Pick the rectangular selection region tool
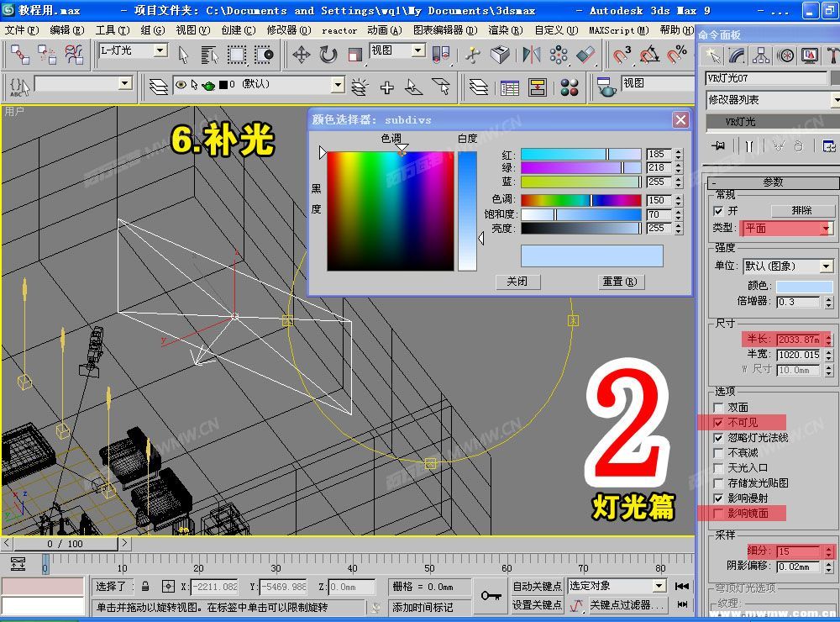Image resolution: width=840 pixels, height=622 pixels. pos(236,55)
